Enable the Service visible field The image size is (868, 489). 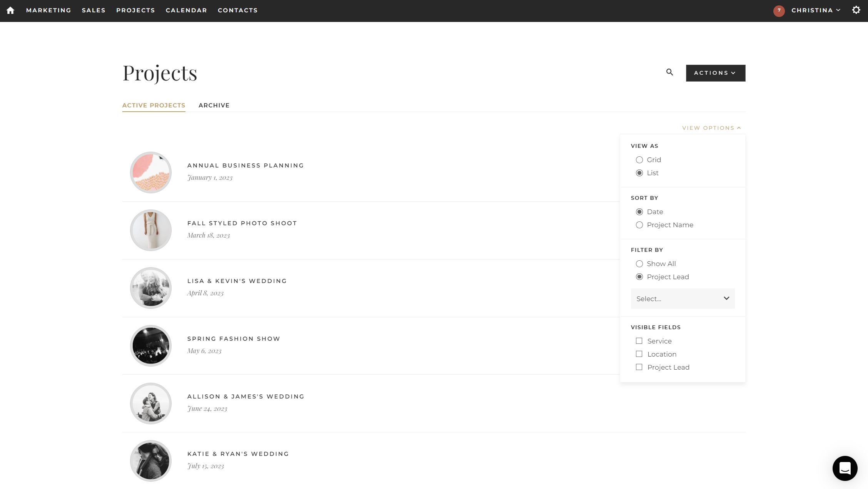pos(639,341)
